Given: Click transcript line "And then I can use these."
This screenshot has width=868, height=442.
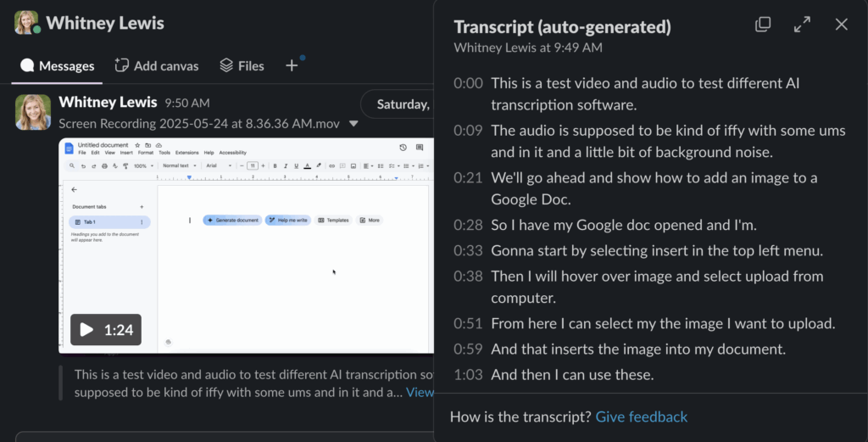Looking at the screenshot, I should [x=572, y=374].
